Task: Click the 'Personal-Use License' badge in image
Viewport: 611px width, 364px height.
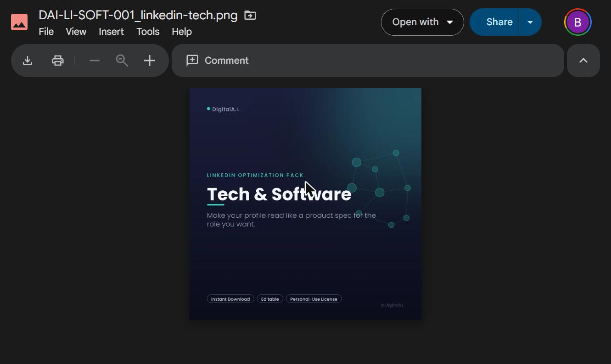Action: point(314,299)
